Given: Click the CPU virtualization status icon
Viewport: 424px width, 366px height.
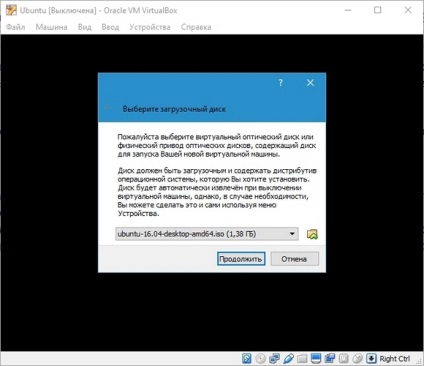Looking at the screenshot, I should tap(343, 358).
